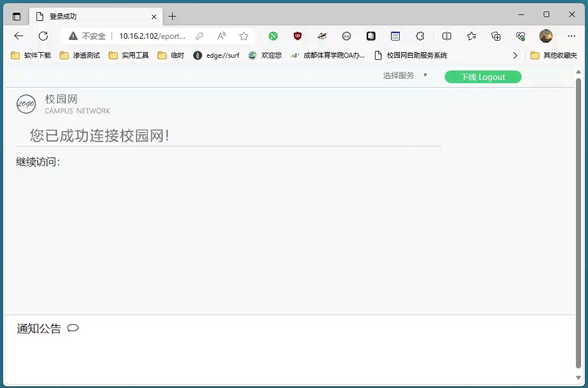Viewport: 588px width, 388px height.
Task: Refresh the current page
Action: 43,36
